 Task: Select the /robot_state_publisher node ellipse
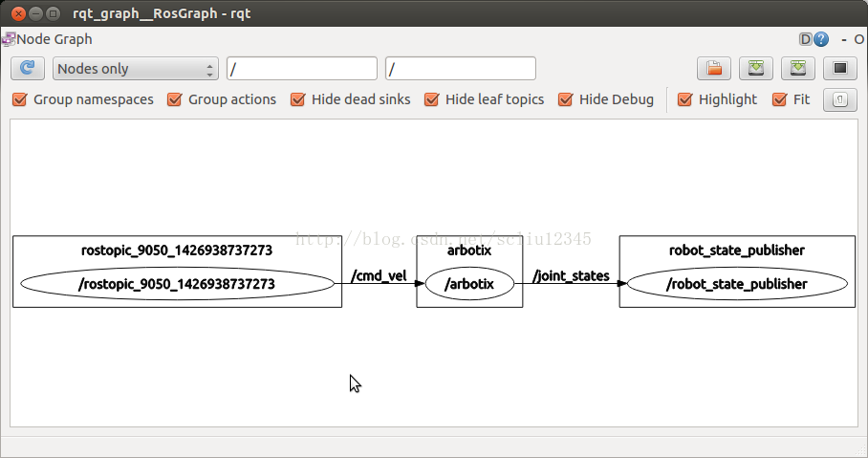click(x=737, y=284)
